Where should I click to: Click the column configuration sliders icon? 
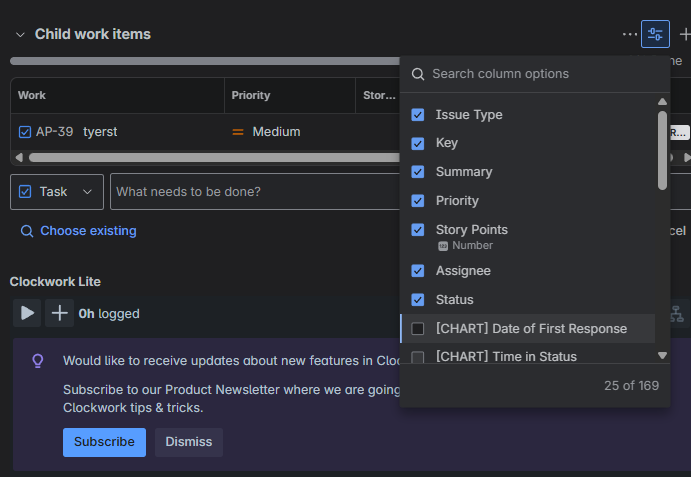[655, 34]
